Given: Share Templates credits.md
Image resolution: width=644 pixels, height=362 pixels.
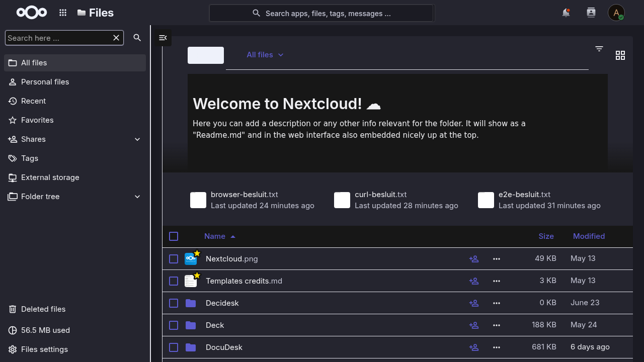Looking at the screenshot, I should [474, 281].
